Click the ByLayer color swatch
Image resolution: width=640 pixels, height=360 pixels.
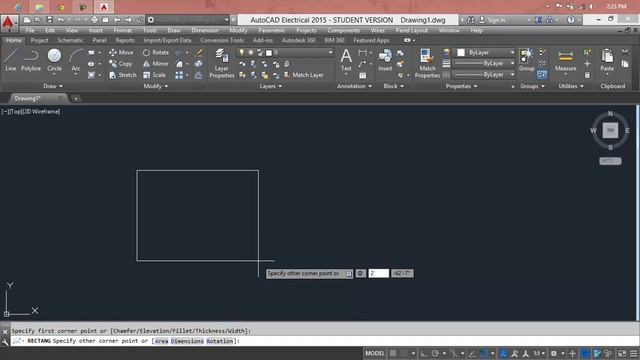tap(461, 53)
